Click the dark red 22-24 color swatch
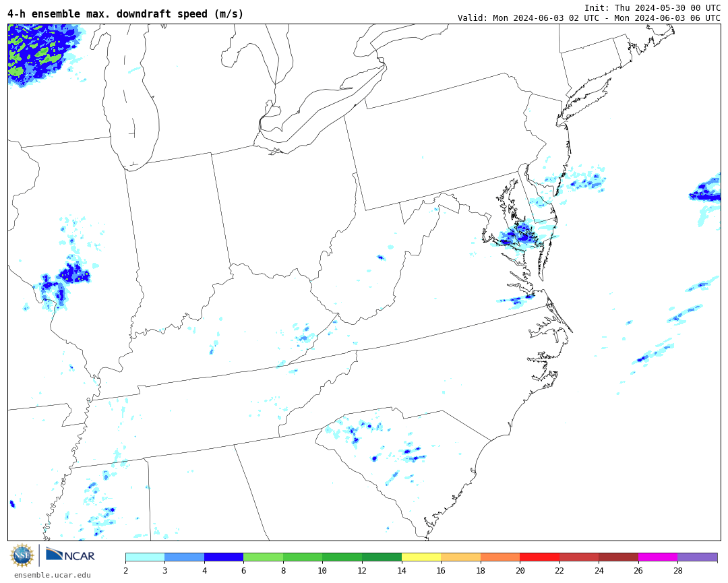 (579, 557)
